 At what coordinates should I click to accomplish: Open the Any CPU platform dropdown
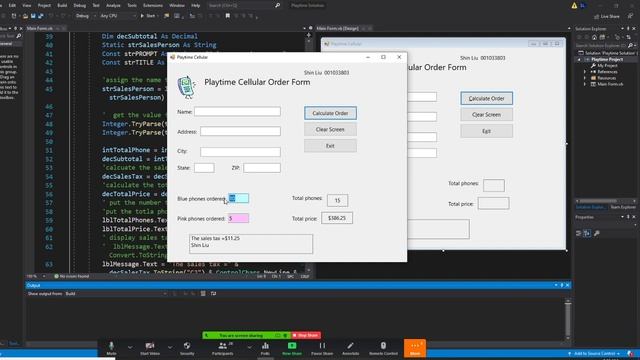point(118,16)
